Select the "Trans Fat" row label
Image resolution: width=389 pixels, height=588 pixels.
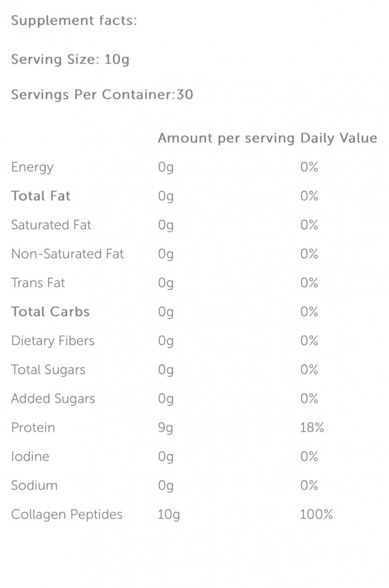pos(38,283)
